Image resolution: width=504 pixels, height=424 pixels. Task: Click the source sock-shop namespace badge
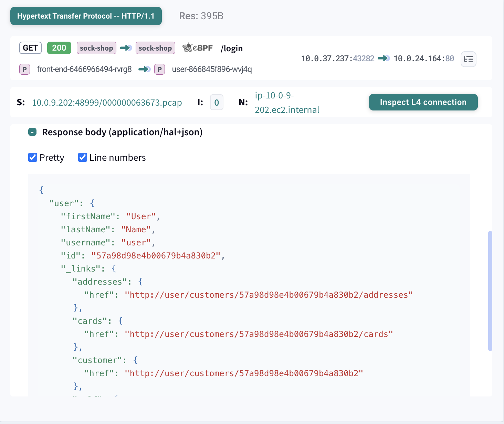click(96, 48)
